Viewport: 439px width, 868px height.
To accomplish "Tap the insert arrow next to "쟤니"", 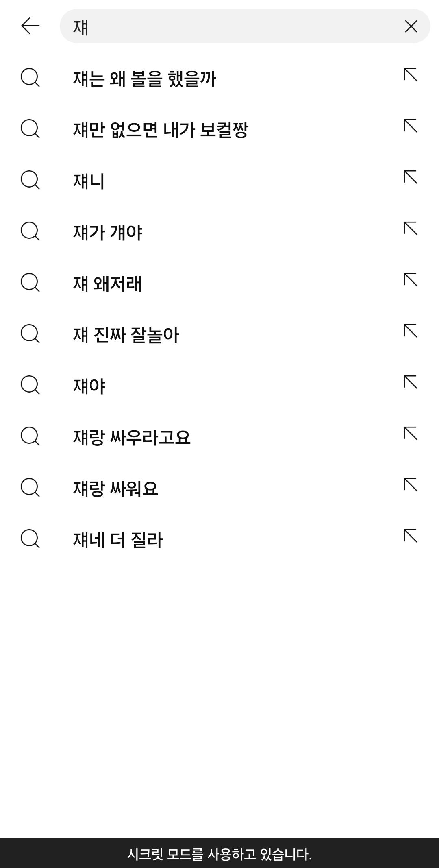I will (411, 178).
